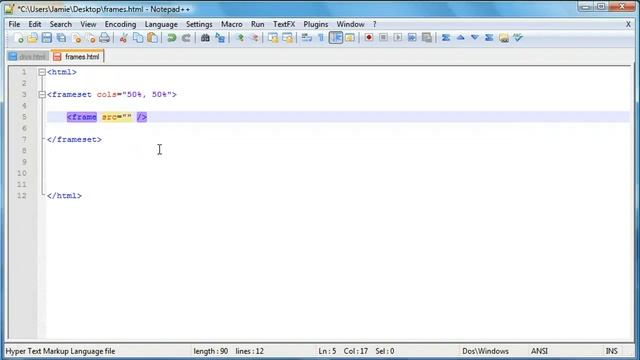The image size is (640, 360).
Task: Open the Replace toolbar icon
Action: 220,38
